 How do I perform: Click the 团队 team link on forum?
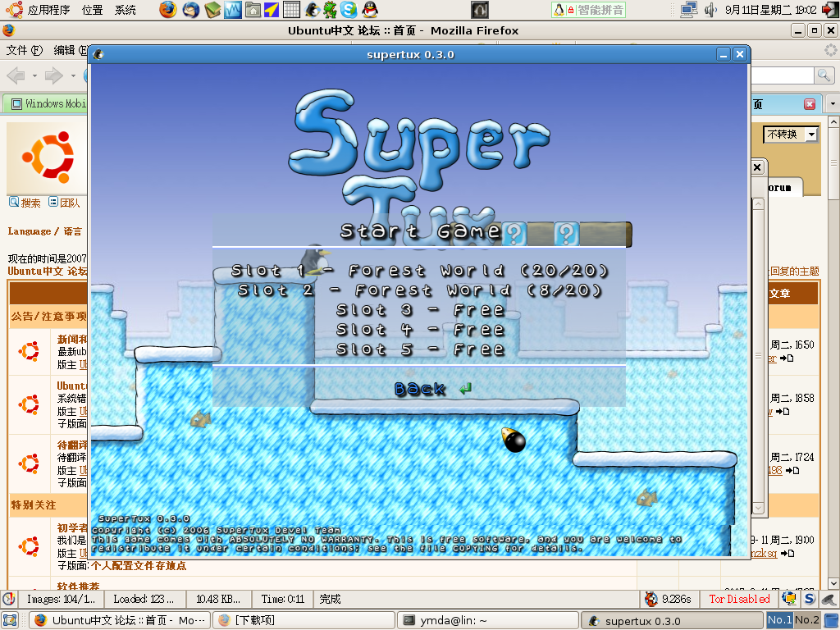[x=64, y=203]
